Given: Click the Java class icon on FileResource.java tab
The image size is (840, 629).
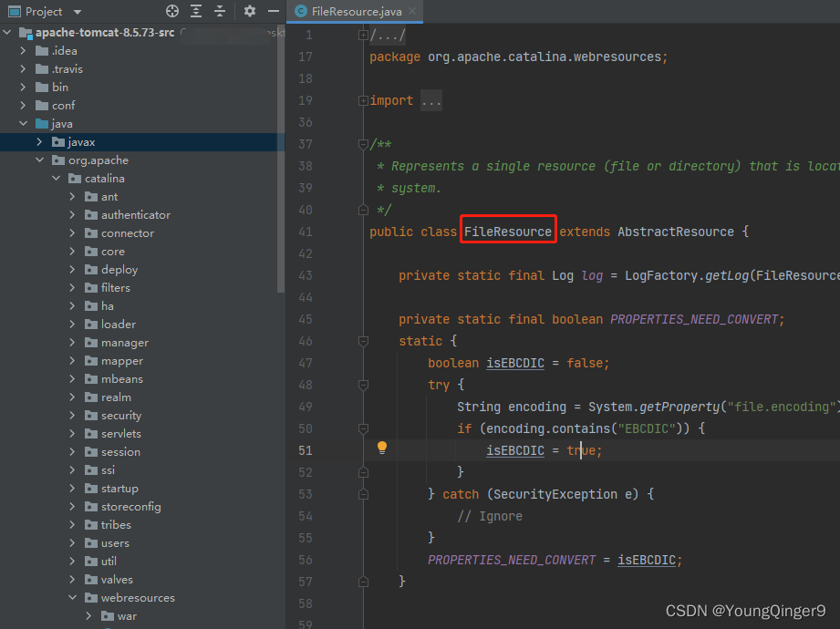Looking at the screenshot, I should coord(301,11).
